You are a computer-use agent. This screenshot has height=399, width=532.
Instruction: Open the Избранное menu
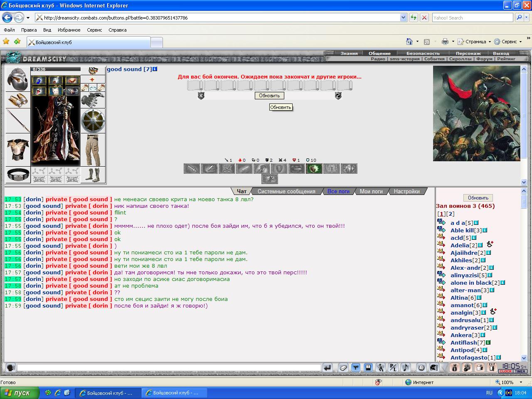[69, 30]
